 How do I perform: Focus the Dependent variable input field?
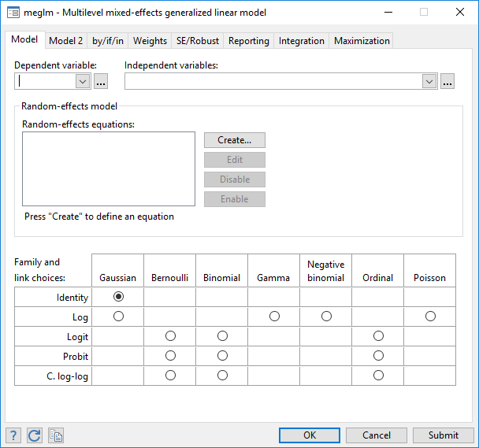[x=45, y=81]
